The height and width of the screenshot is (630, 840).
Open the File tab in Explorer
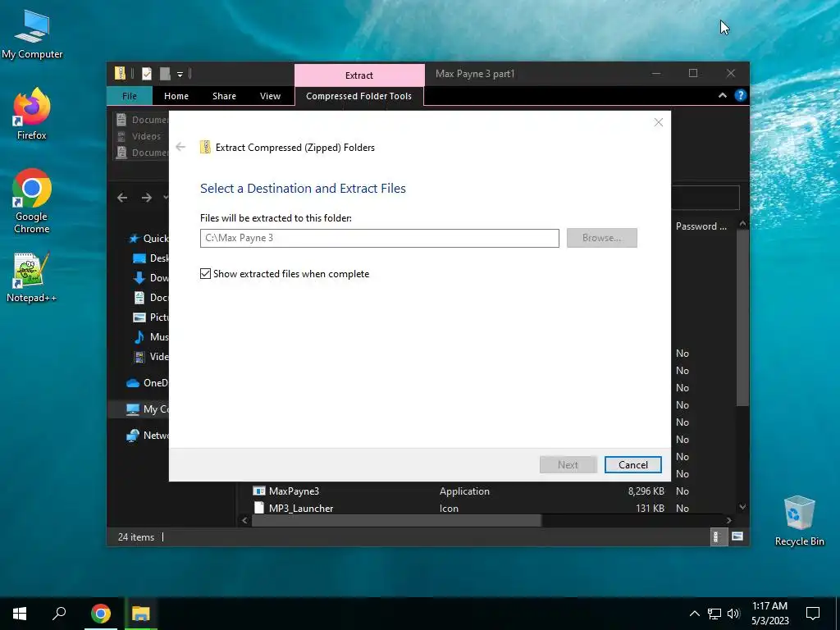130,96
